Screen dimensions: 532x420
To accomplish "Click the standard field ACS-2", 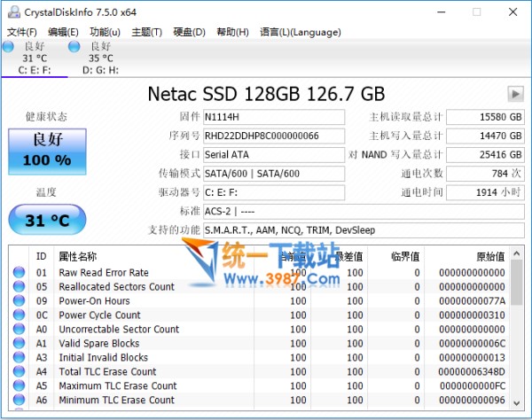I will coord(364,212).
